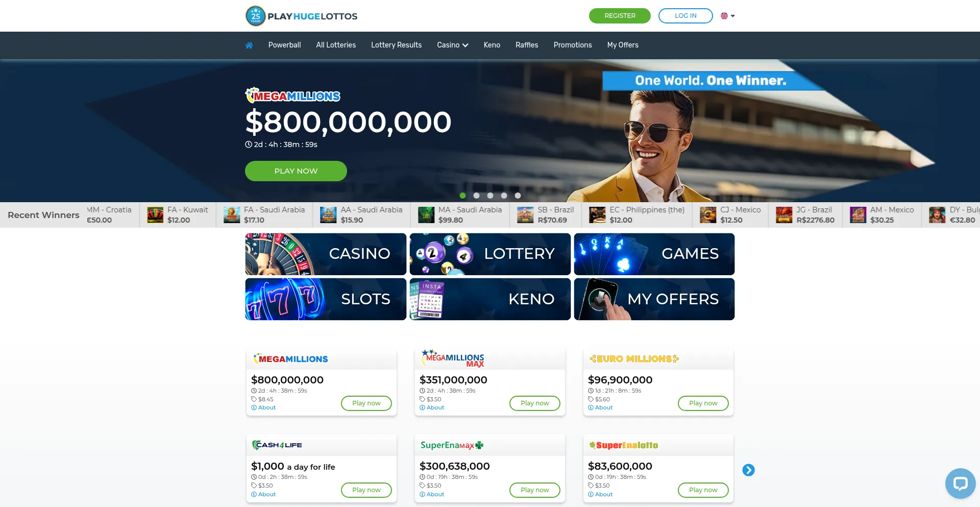This screenshot has height=507, width=980.
Task: Select the second carousel slide dot
Action: (476, 196)
